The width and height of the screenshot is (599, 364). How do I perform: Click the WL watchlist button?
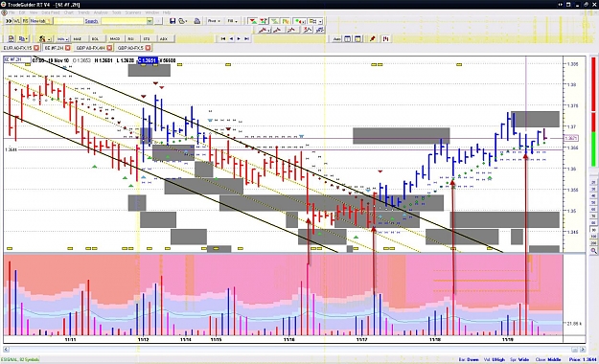click(17, 21)
